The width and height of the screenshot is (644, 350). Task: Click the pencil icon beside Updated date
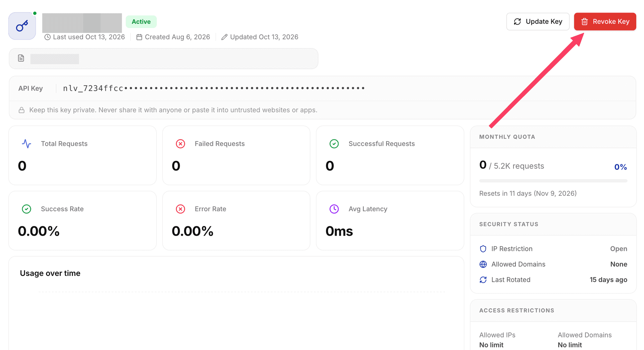[224, 37]
